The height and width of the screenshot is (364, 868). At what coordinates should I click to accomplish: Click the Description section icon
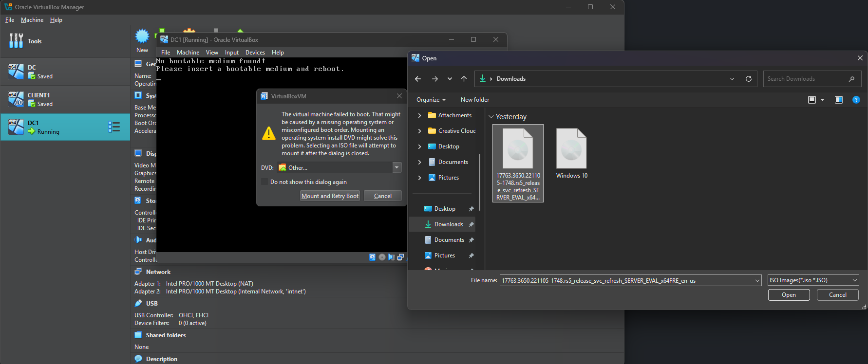(138, 359)
